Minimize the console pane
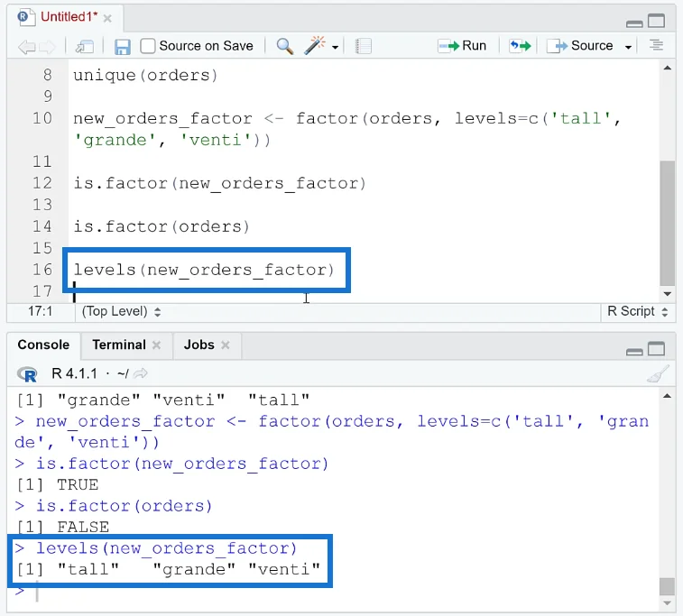Screen dimensions: 683x616 tap(634, 351)
